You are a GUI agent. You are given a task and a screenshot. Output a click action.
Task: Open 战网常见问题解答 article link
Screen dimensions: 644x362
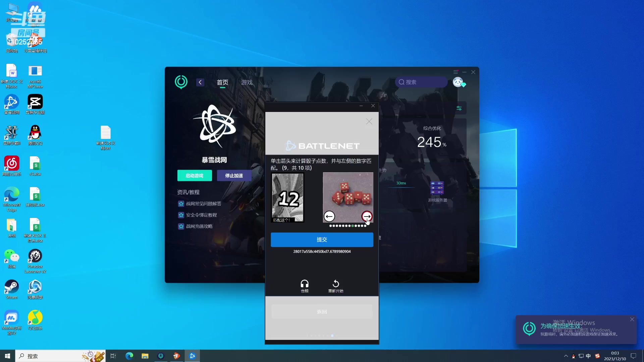click(203, 203)
